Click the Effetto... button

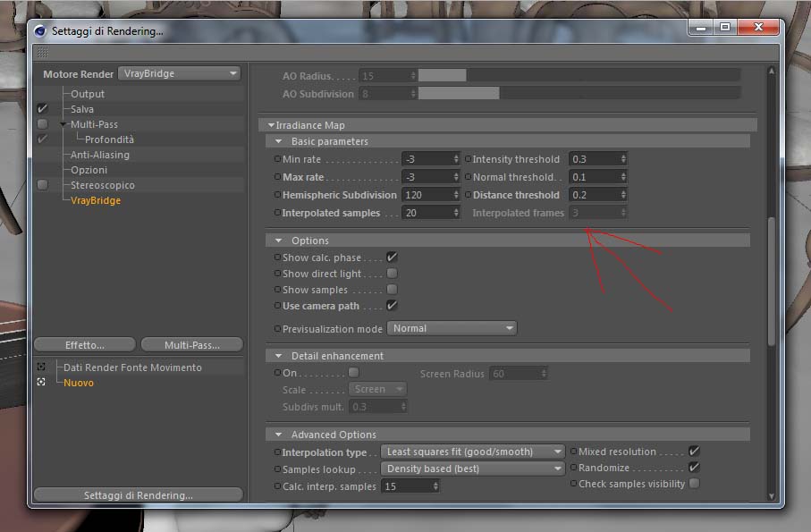click(85, 345)
